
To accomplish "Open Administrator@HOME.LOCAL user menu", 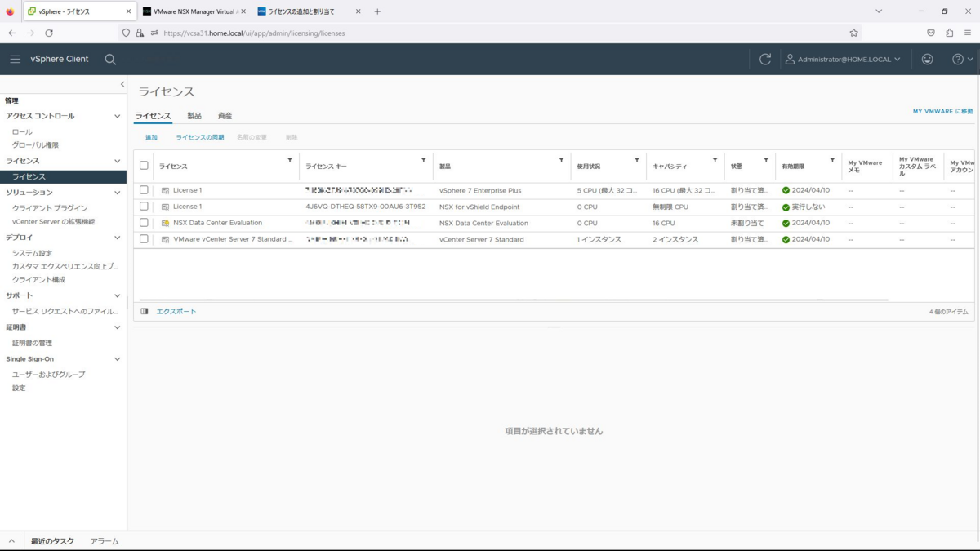I will click(x=843, y=59).
